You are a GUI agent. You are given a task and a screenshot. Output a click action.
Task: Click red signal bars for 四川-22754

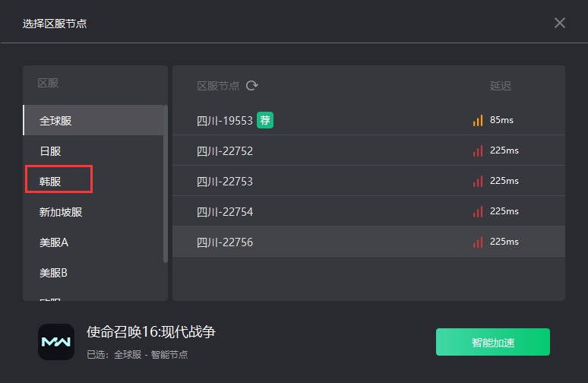click(478, 211)
